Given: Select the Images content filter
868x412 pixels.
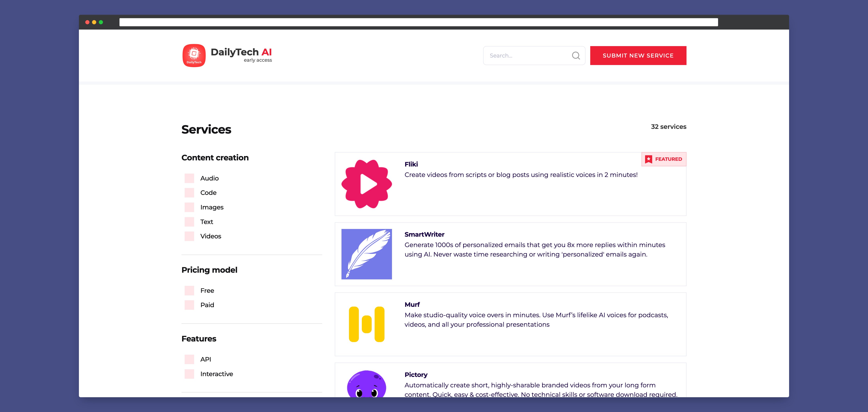Looking at the screenshot, I should [189, 207].
